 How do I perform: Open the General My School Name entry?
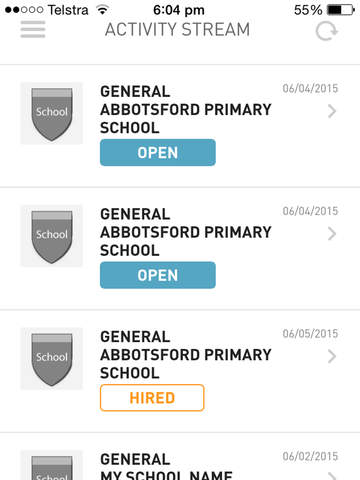[x=167, y=466]
